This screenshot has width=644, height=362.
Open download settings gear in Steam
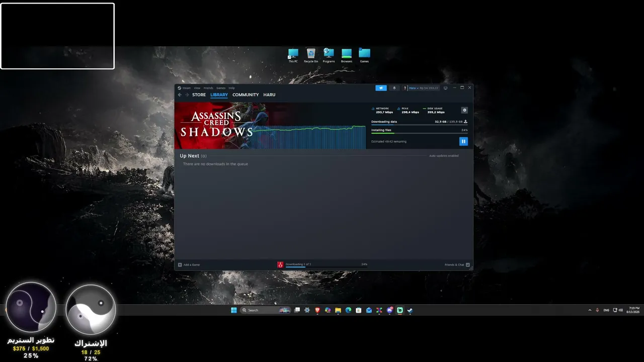coord(464,110)
